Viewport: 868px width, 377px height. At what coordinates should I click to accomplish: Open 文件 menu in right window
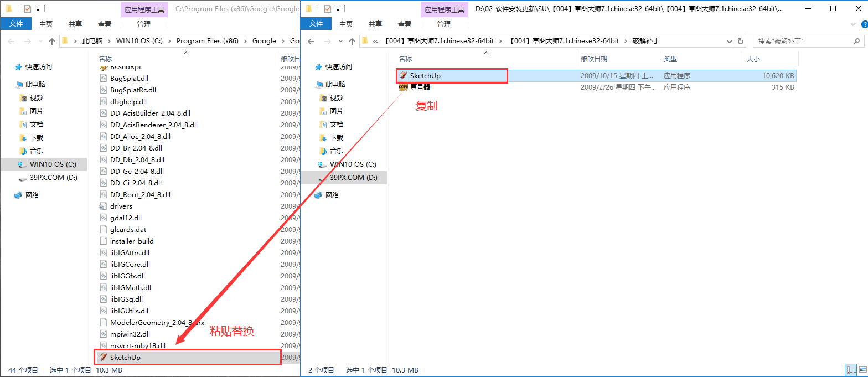(x=316, y=24)
